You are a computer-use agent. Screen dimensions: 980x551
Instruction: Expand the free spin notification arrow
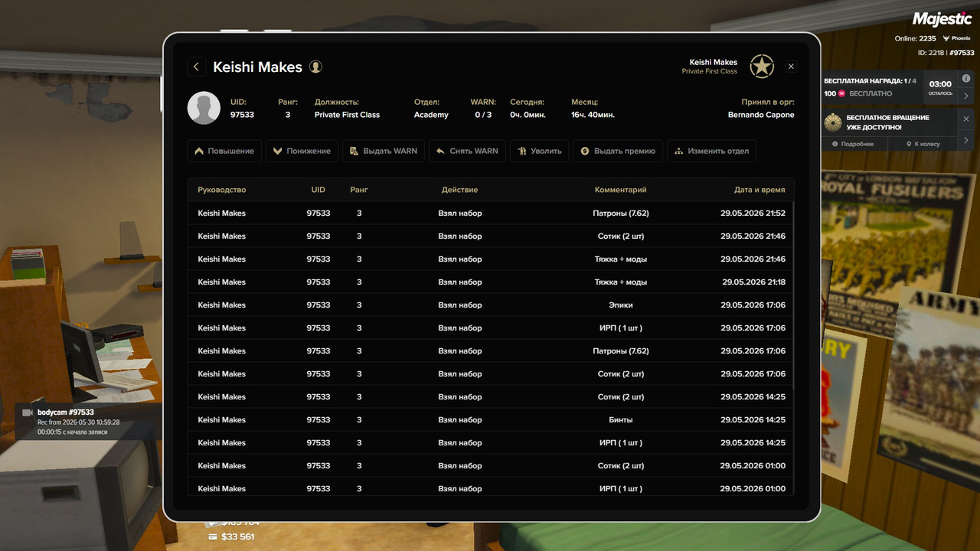click(x=966, y=140)
